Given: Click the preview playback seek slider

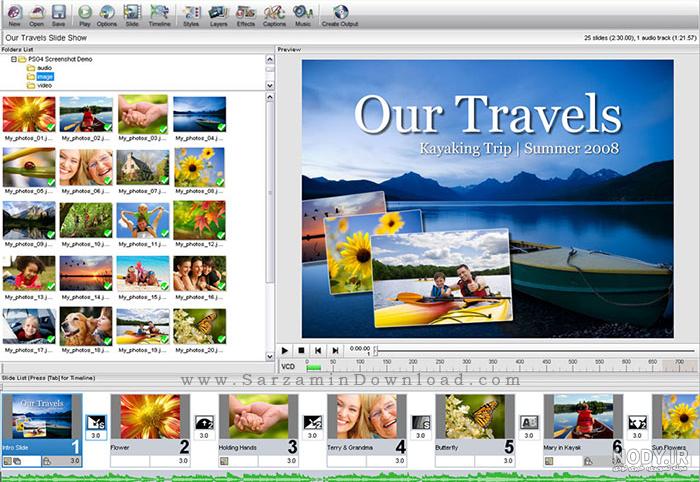Looking at the screenshot, I should click(x=534, y=351).
